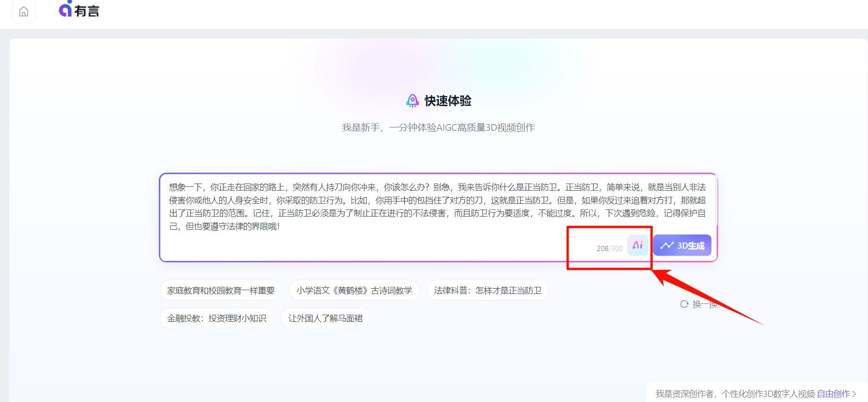This screenshot has height=402, width=868.
Task: Click the 208/300 character counter
Action: click(x=609, y=249)
